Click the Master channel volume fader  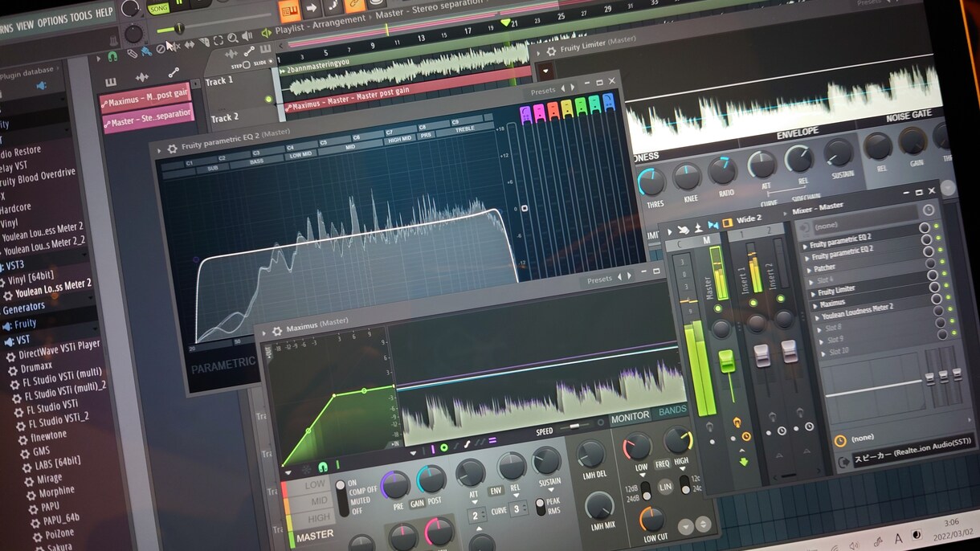tap(727, 361)
